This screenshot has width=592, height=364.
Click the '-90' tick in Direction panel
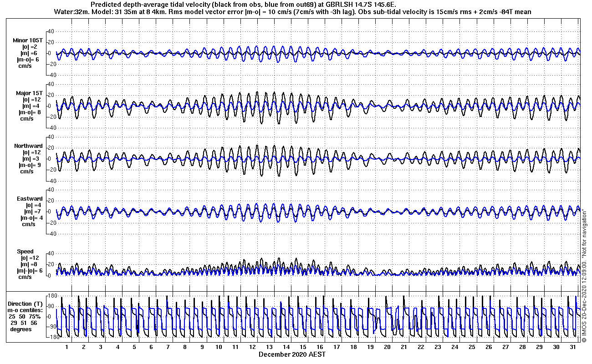(51, 327)
